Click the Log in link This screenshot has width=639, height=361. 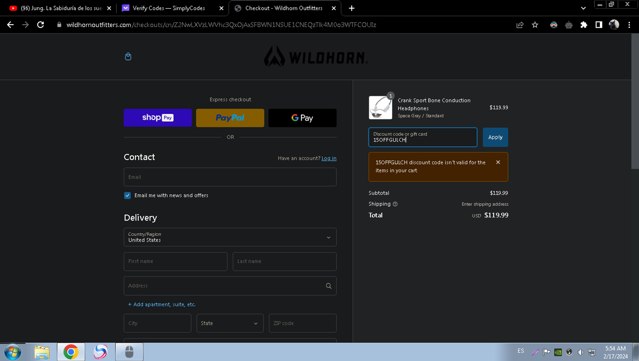click(329, 158)
